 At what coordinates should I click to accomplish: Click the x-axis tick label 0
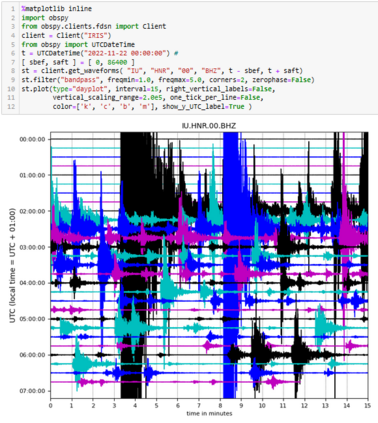pyautogui.click(x=50, y=406)
